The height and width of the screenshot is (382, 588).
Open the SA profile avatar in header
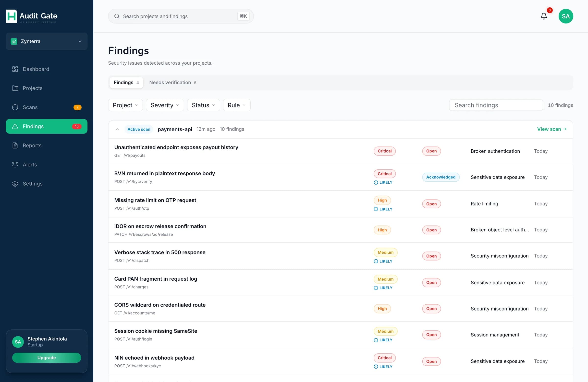(566, 16)
